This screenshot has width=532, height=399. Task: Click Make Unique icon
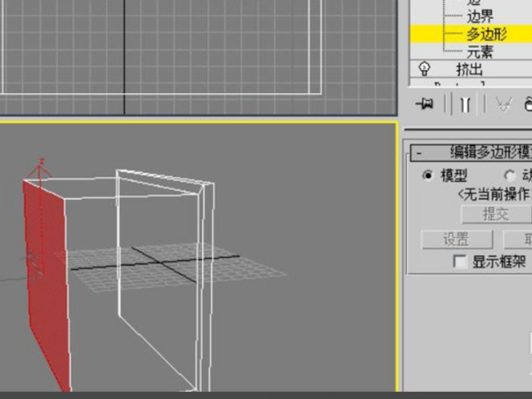point(504,104)
